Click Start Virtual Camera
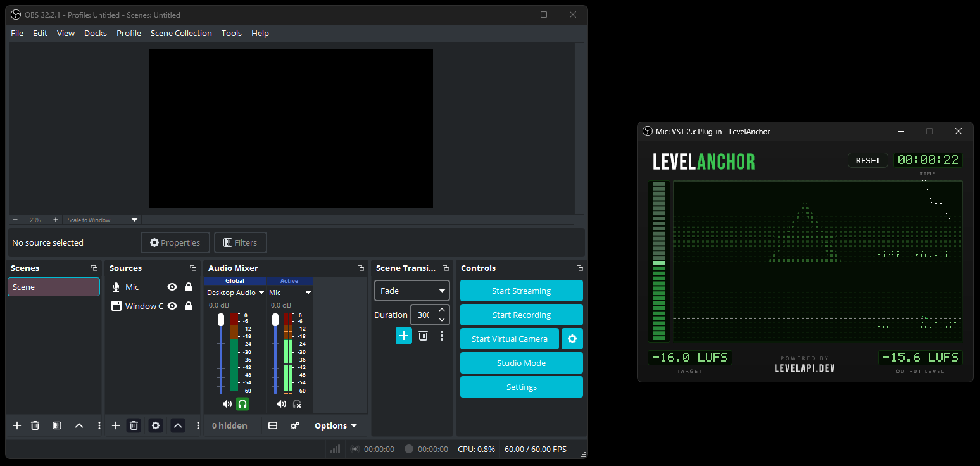This screenshot has width=980, height=466. click(510, 339)
